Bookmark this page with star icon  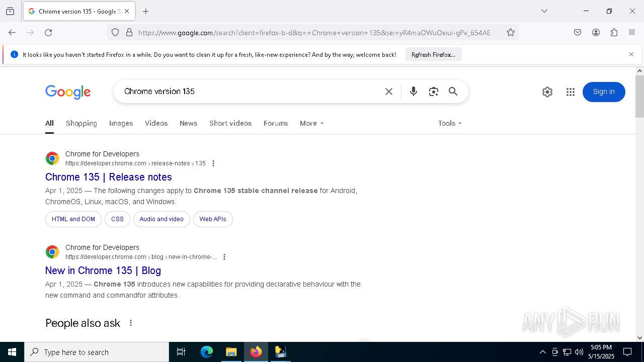[511, 32]
